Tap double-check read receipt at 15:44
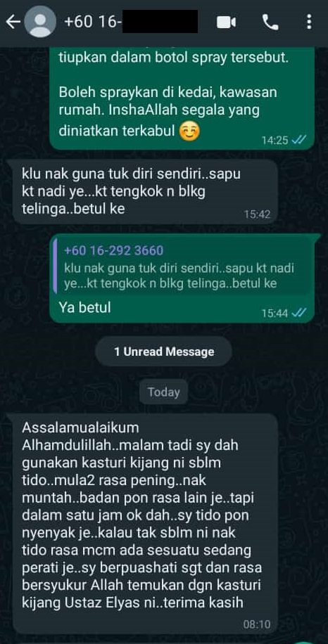328x644 pixels. 299,313
